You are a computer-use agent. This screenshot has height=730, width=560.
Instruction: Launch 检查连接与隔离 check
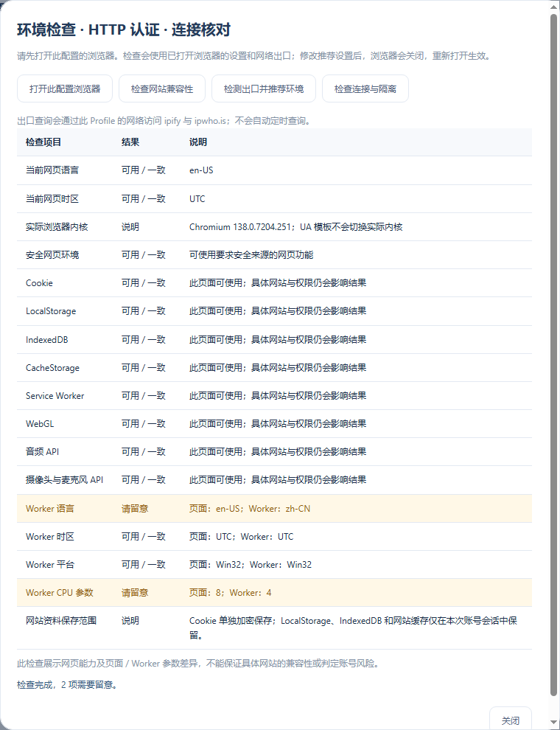365,88
